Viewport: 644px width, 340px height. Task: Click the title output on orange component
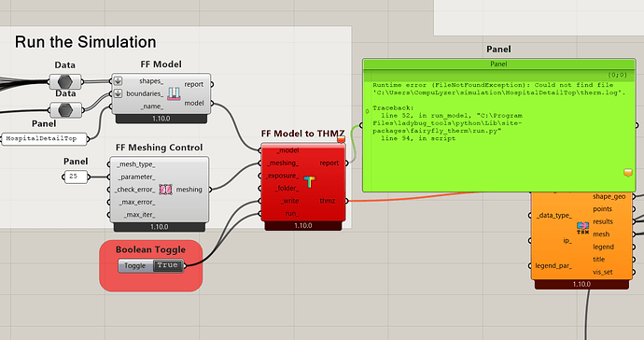tap(598, 260)
